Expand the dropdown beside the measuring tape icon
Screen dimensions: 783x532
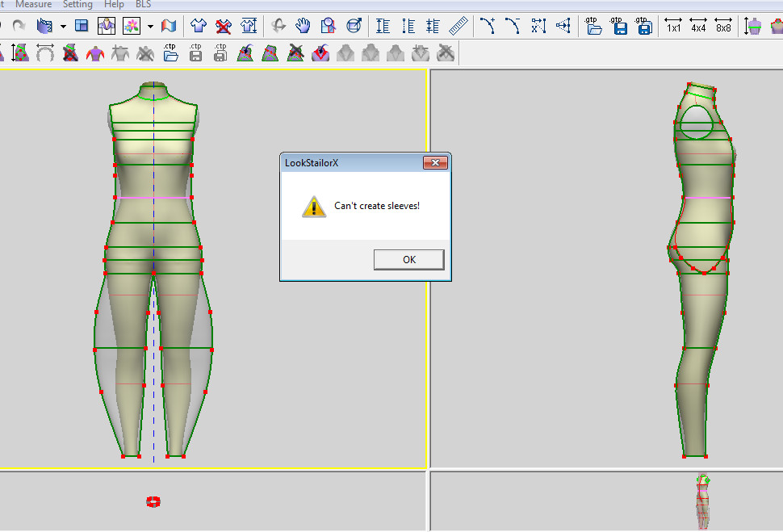63,27
